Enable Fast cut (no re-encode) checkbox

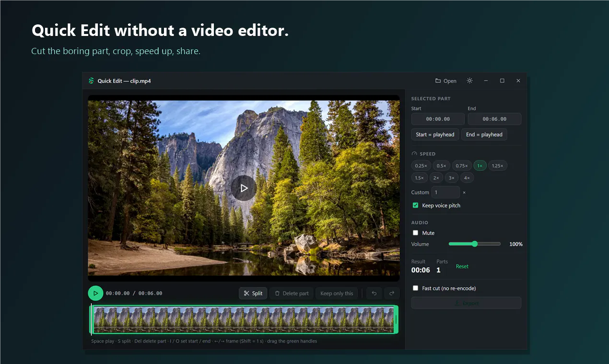coord(415,288)
